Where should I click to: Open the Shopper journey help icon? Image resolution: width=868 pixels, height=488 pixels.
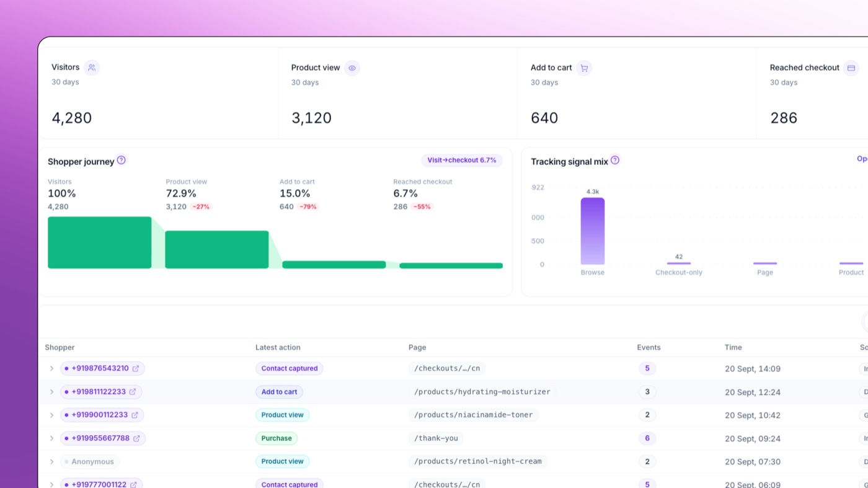point(122,160)
